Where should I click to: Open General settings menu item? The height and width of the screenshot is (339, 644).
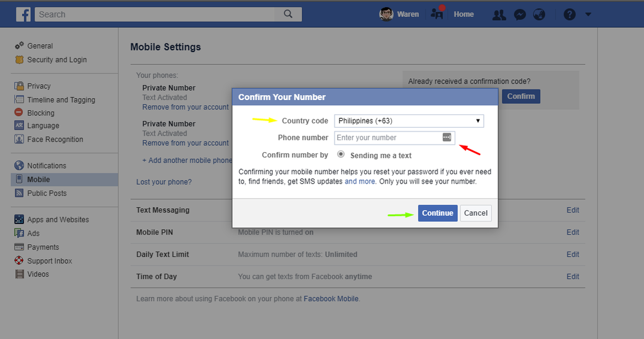pyautogui.click(x=40, y=46)
